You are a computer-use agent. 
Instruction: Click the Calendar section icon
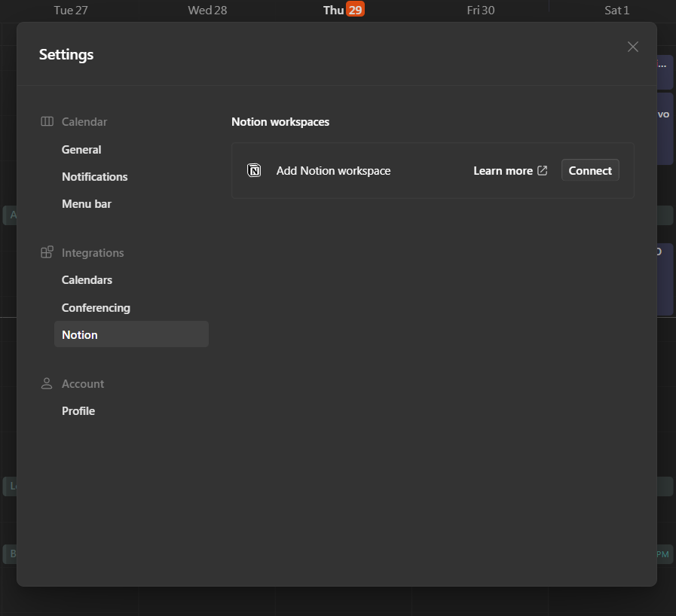(x=47, y=121)
